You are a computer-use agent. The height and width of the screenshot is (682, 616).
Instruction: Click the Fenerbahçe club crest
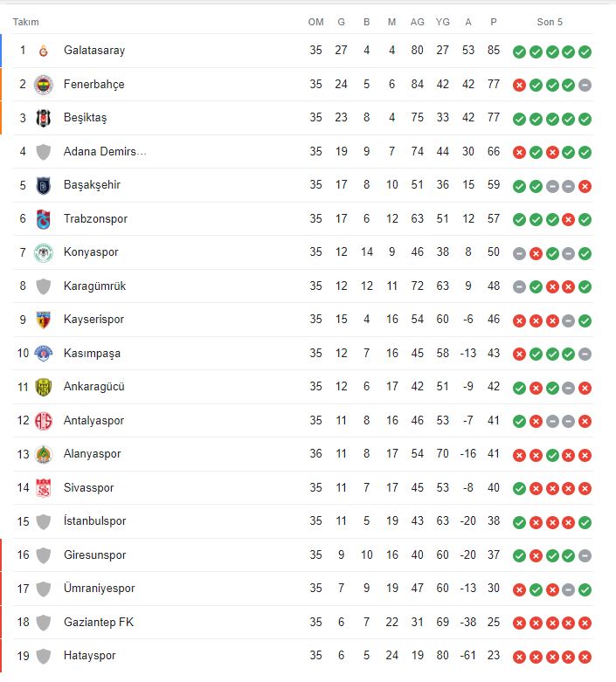[x=43, y=85]
